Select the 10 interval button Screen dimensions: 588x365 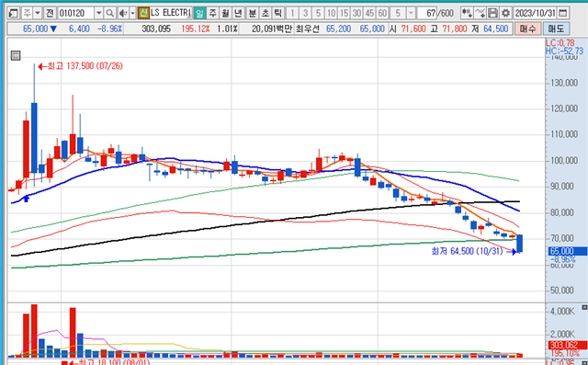[331, 14]
